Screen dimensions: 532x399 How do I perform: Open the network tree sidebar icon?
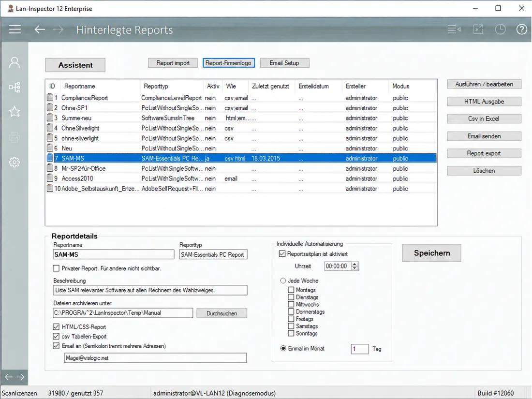click(15, 87)
